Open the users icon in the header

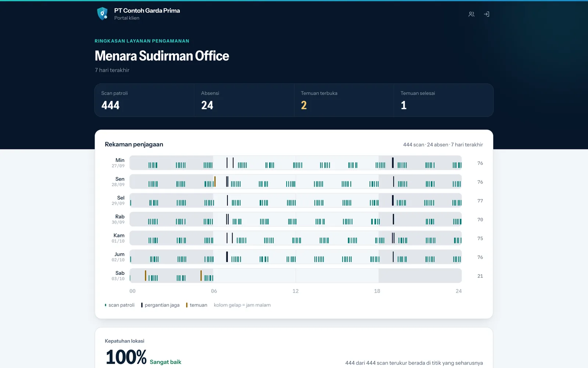[x=472, y=14]
